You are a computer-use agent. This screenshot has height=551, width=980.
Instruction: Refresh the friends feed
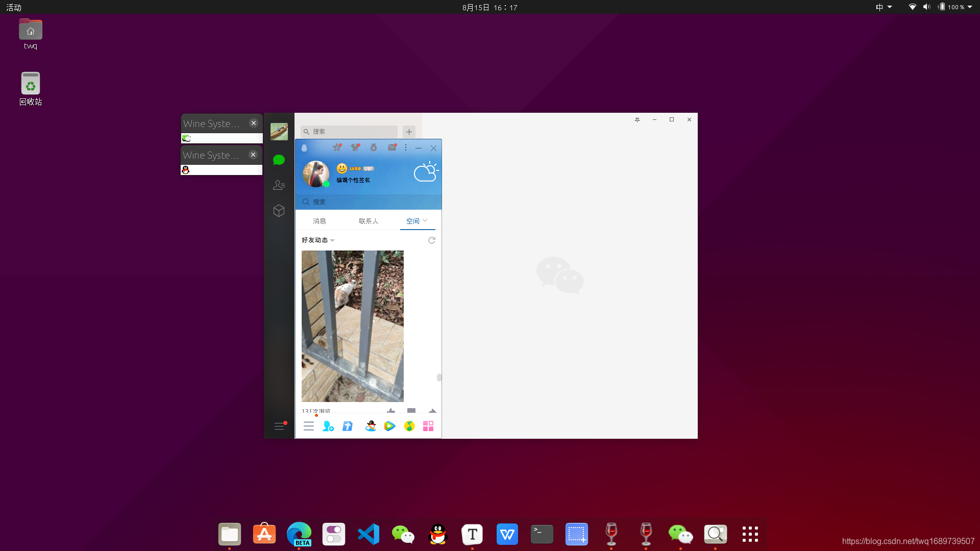432,240
